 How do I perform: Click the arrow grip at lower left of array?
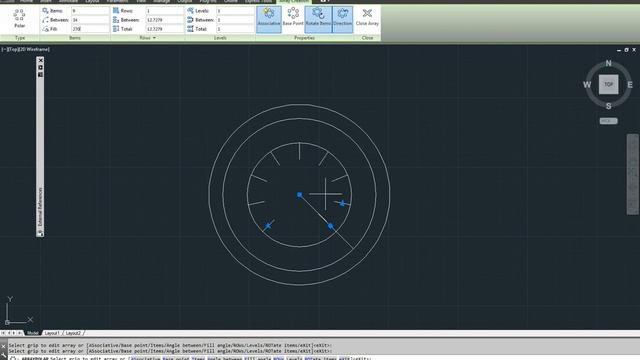268,225
